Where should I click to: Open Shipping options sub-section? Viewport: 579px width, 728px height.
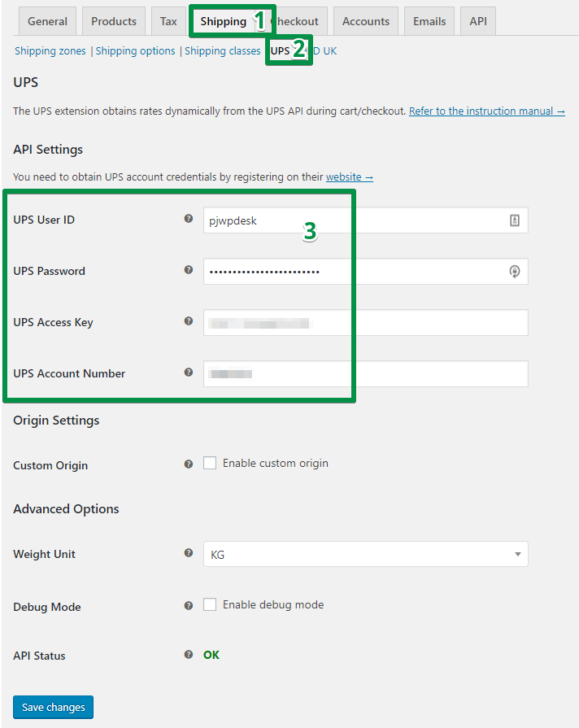tap(135, 50)
